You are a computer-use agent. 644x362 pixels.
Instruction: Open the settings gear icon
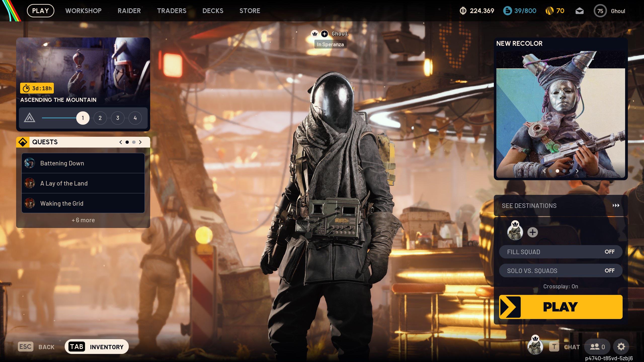621,347
